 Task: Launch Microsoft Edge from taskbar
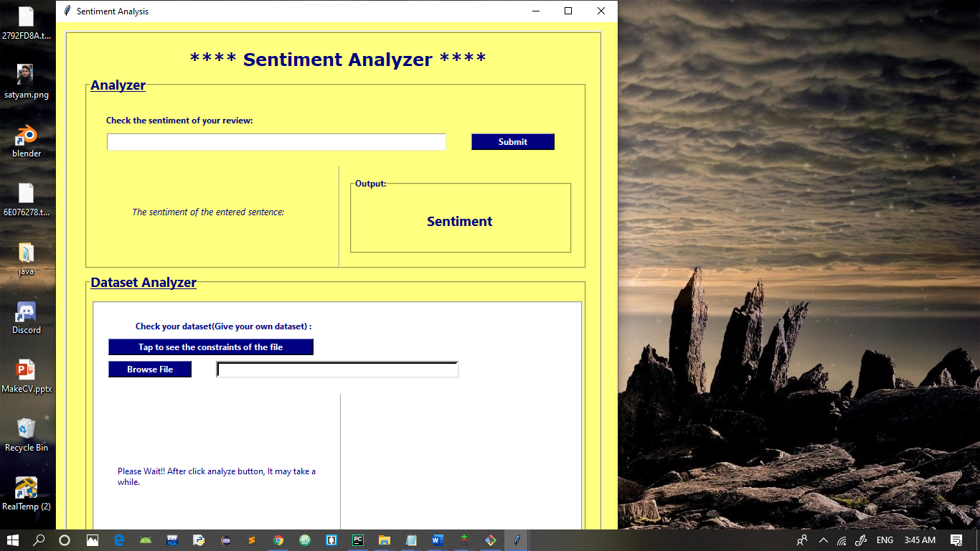[x=119, y=540]
